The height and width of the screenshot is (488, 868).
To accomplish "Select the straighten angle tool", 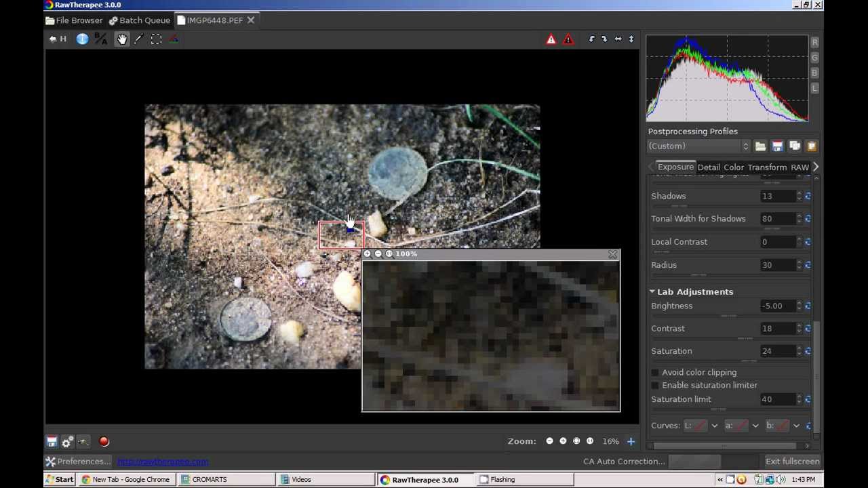I will pyautogui.click(x=174, y=39).
